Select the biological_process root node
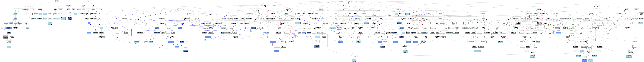644x62 pixels. [x=349, y=1]
